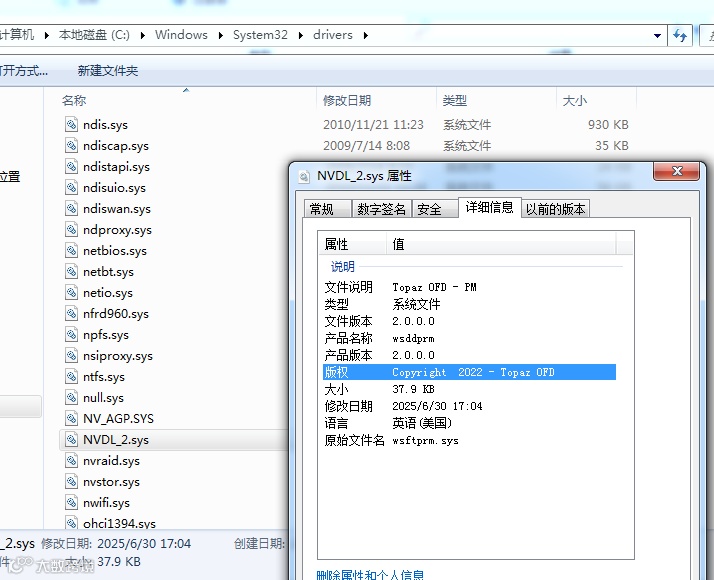
Task: Click the ndis.sys file icon
Action: point(71,124)
